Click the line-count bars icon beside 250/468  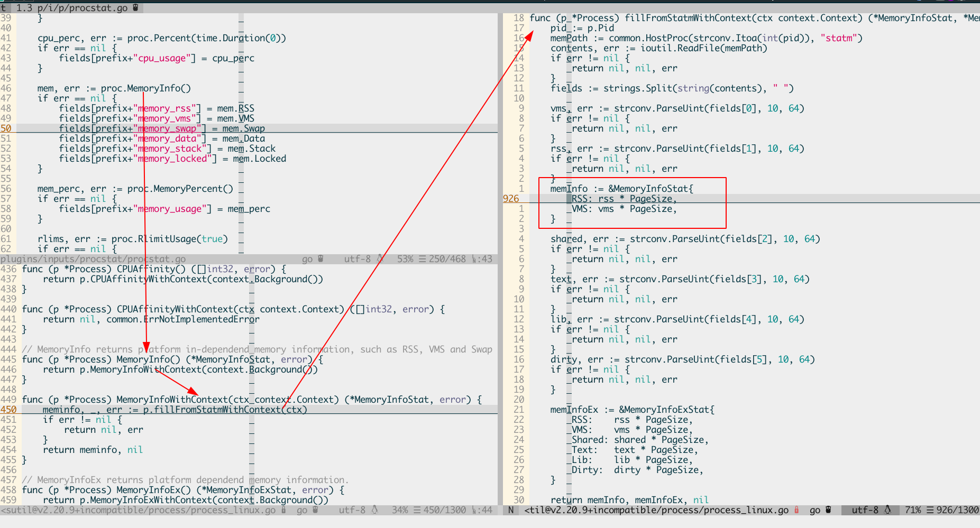click(422, 259)
